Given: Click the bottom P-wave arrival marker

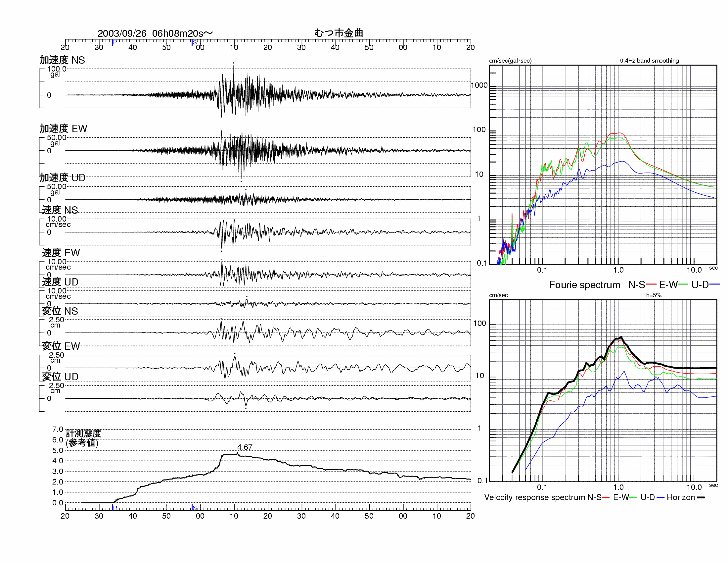Looking at the screenshot, I should click(x=114, y=508).
